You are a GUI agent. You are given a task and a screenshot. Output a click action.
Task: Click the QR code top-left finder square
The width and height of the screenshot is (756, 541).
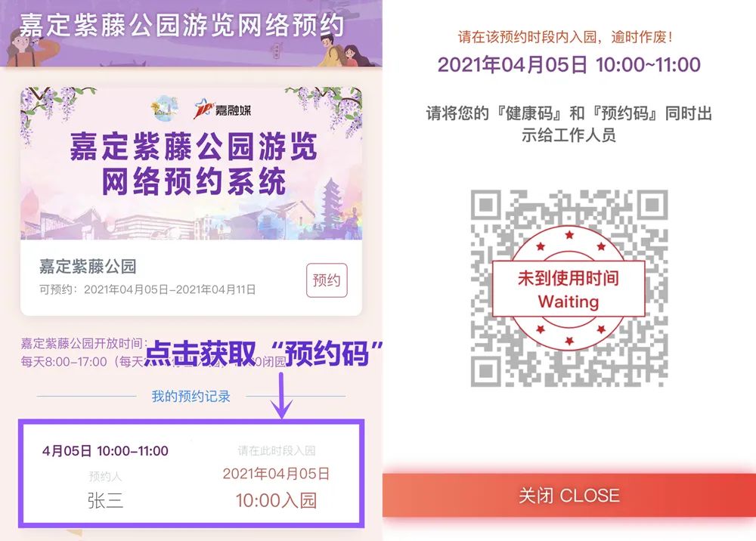(485, 205)
